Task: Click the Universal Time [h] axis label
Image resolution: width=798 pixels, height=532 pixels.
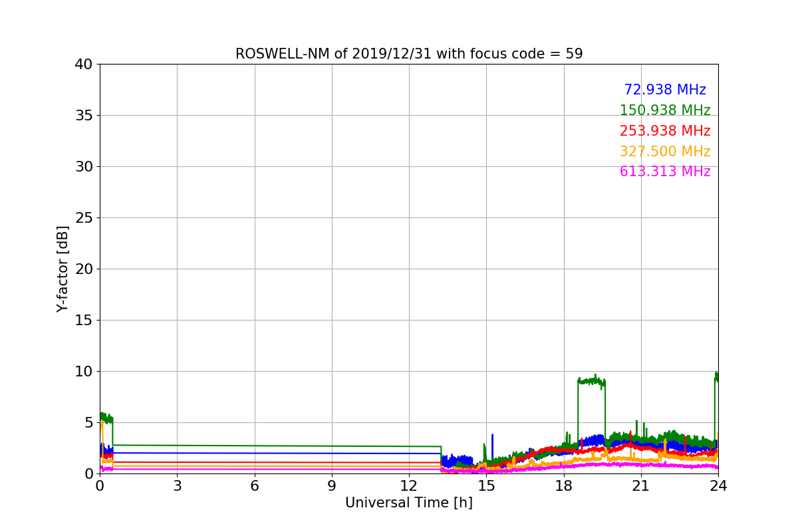Action: coord(409,503)
